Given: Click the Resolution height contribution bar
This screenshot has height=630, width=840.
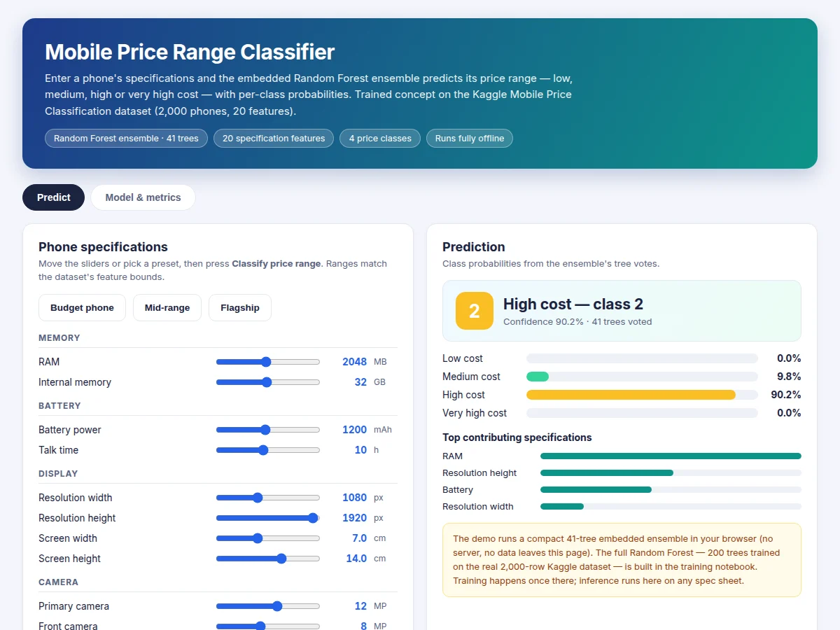Looking at the screenshot, I should click(x=671, y=473).
